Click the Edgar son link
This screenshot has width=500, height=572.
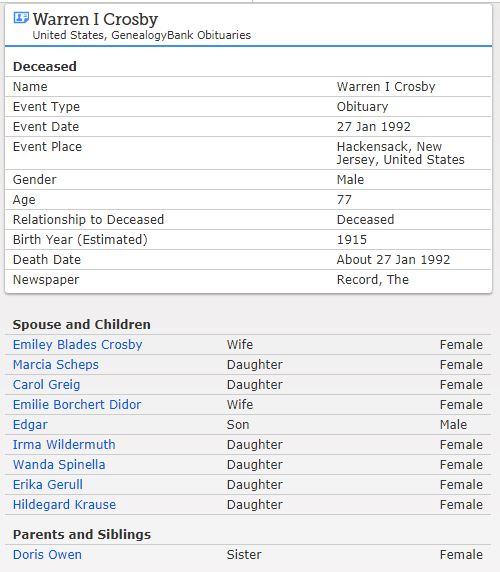click(30, 425)
